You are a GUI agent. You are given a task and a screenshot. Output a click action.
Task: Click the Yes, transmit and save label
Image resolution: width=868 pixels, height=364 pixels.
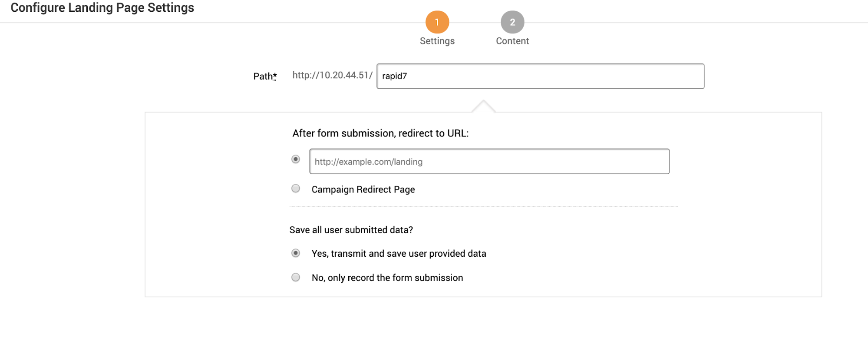[399, 254]
